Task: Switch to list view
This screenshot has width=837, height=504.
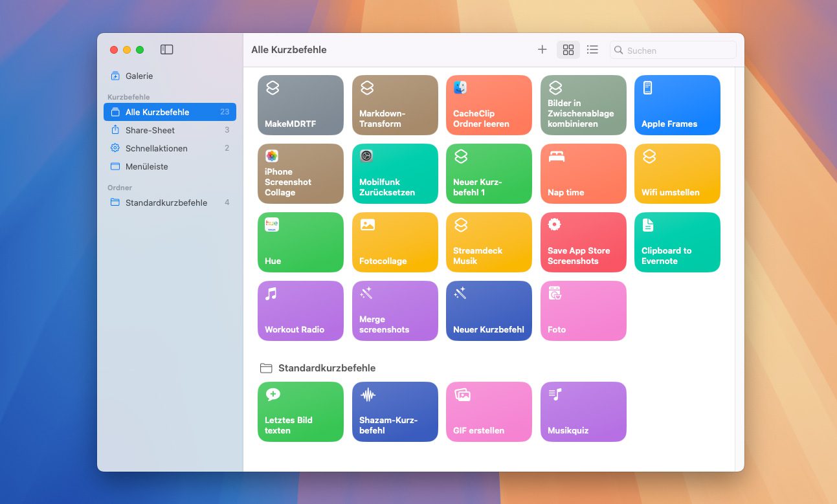Action: tap(592, 50)
